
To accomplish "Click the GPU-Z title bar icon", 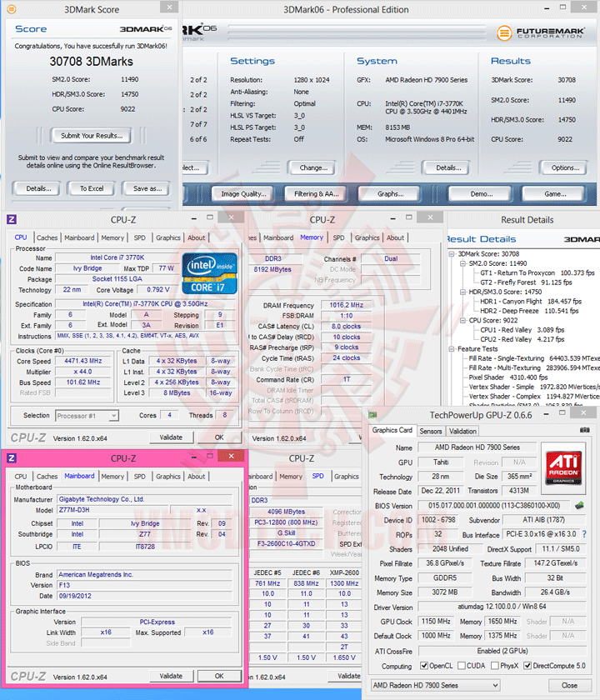I will pos(372,415).
